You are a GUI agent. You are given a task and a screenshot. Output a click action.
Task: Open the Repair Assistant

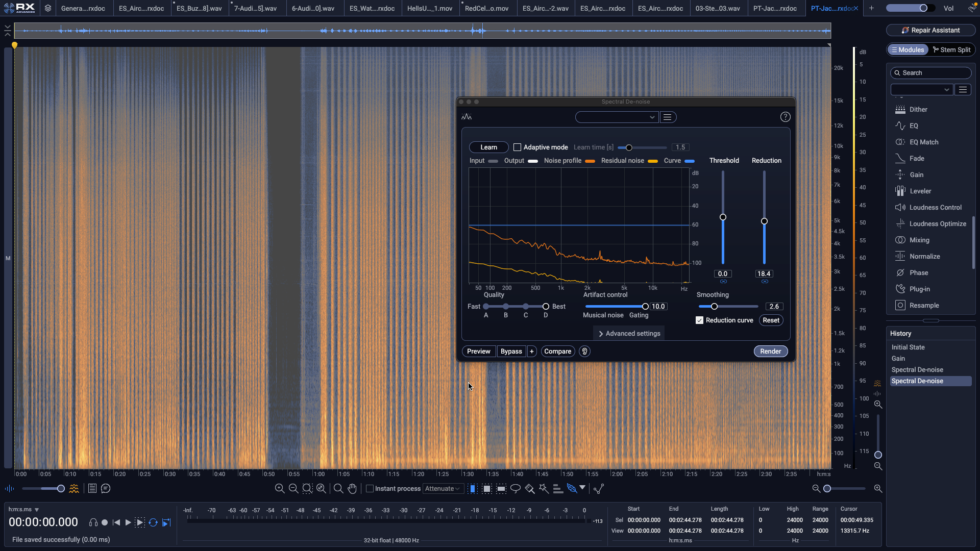(x=930, y=30)
